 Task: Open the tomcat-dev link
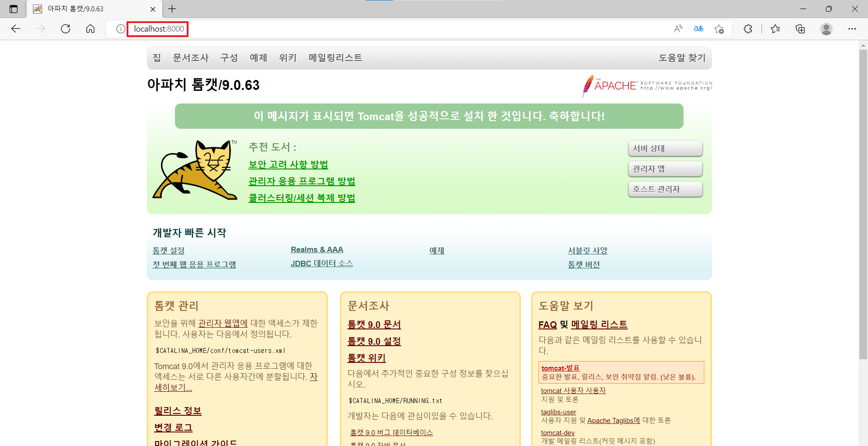[x=557, y=433]
